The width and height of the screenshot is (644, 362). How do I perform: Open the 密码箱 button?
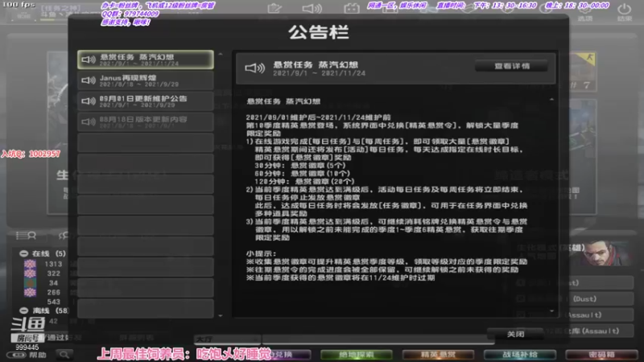[x=601, y=355]
